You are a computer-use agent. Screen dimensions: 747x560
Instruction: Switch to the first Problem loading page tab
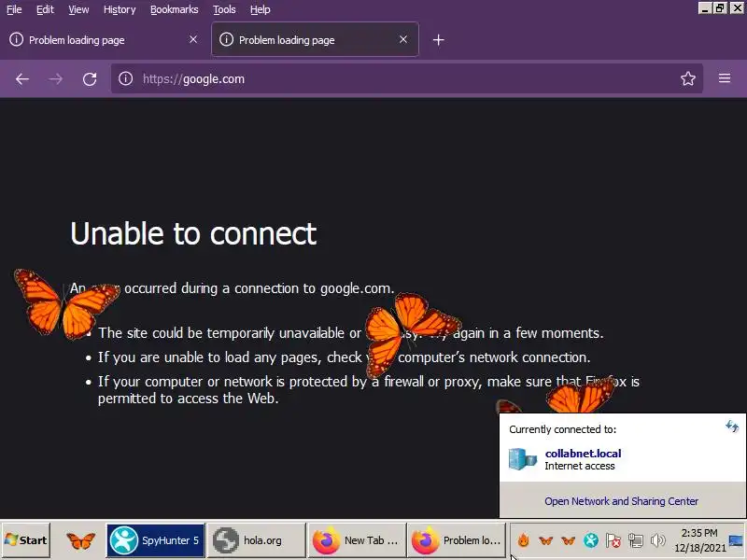click(x=103, y=39)
